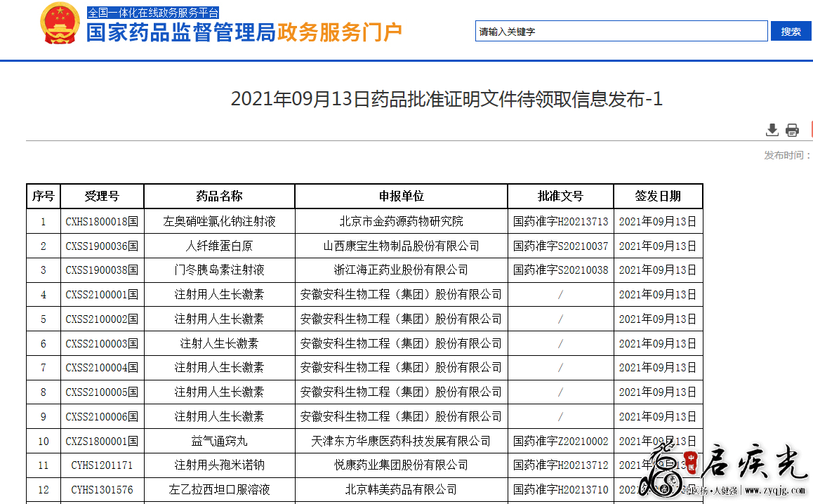
Task: Select cell 门冬胰岛素注射液
Action: (x=219, y=270)
